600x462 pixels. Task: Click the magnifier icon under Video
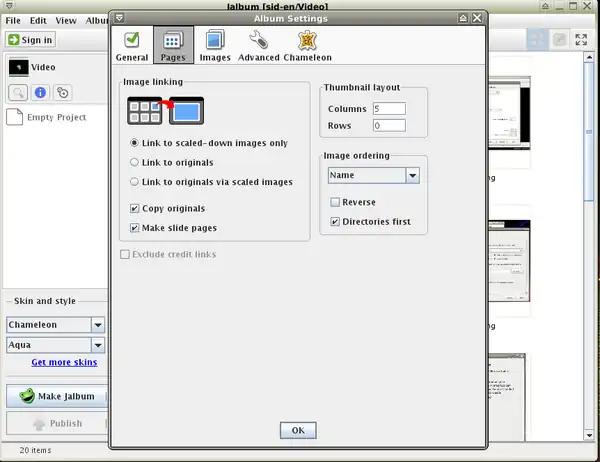pyautogui.click(x=18, y=93)
